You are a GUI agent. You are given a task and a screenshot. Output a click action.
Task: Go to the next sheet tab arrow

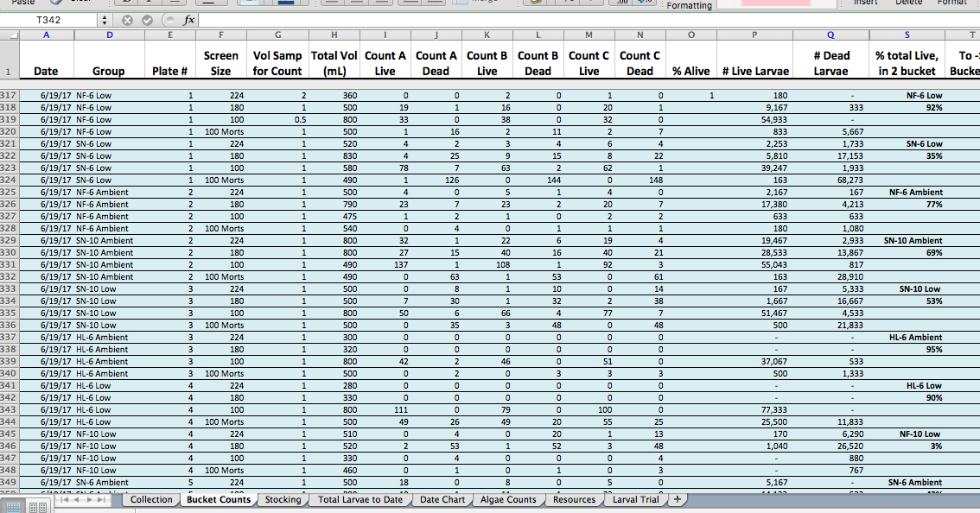88,499
